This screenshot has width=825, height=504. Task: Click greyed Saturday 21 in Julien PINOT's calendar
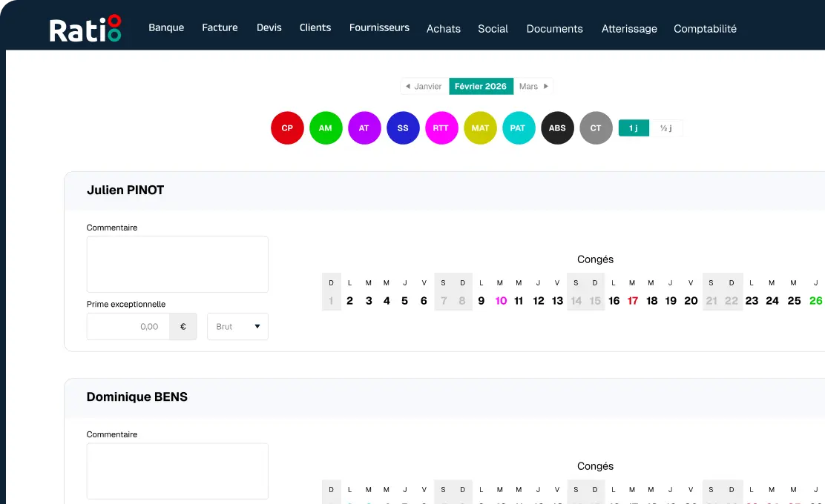(711, 301)
